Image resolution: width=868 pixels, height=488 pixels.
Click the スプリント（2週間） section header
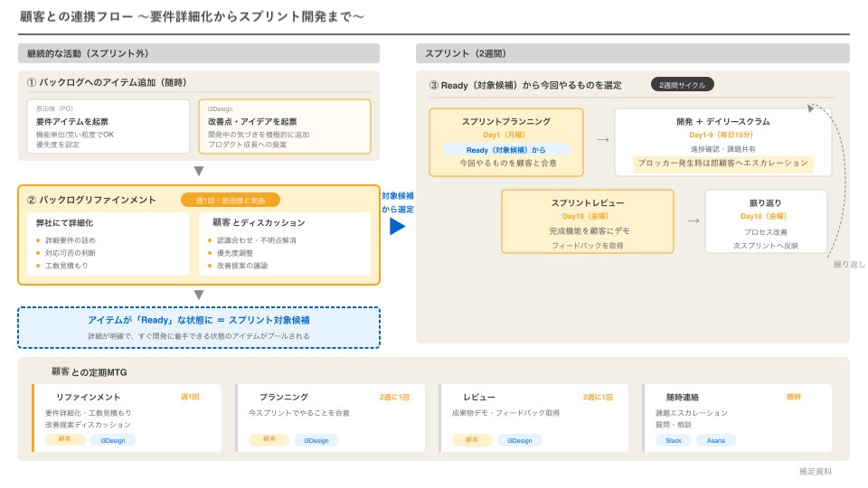click(632, 53)
